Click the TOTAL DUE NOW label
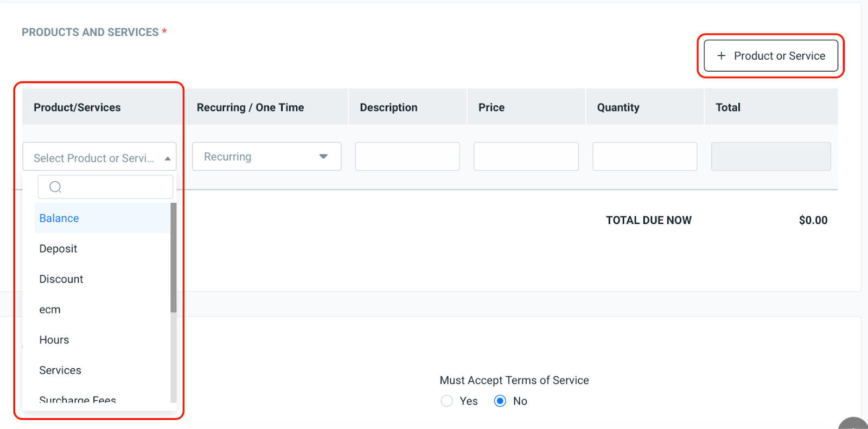868x429 pixels. [x=649, y=220]
